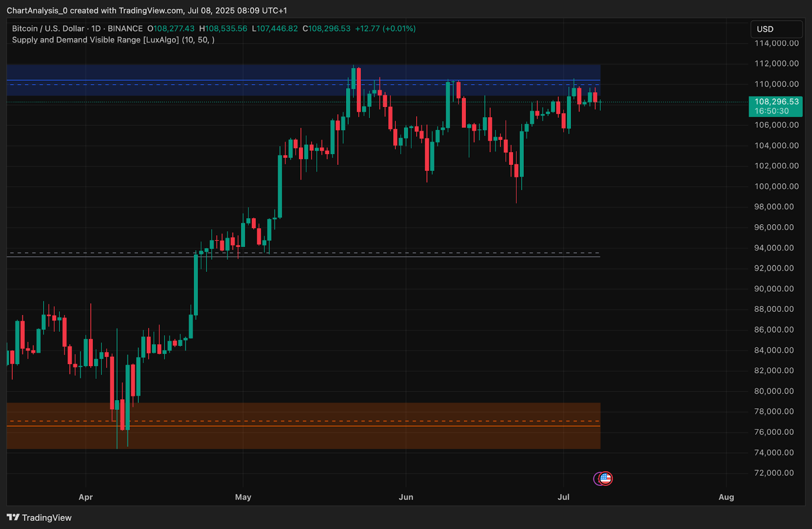Image resolution: width=812 pixels, height=529 pixels.
Task: Click the Jun label on the time axis
Action: pos(406,497)
